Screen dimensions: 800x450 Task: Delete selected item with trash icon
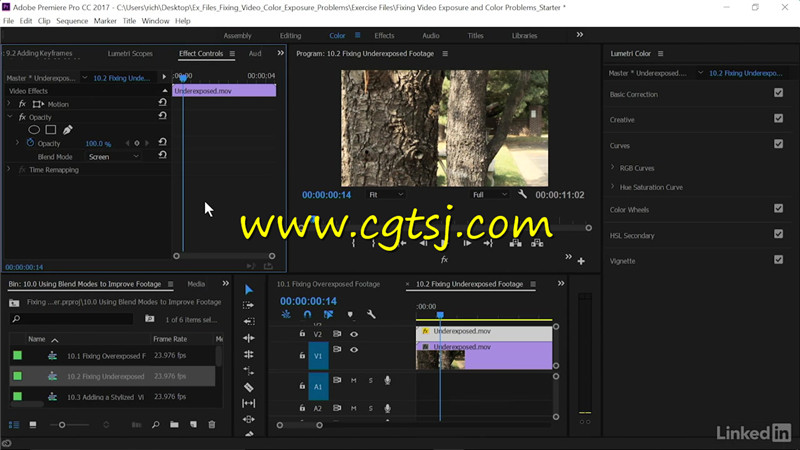click(x=212, y=424)
